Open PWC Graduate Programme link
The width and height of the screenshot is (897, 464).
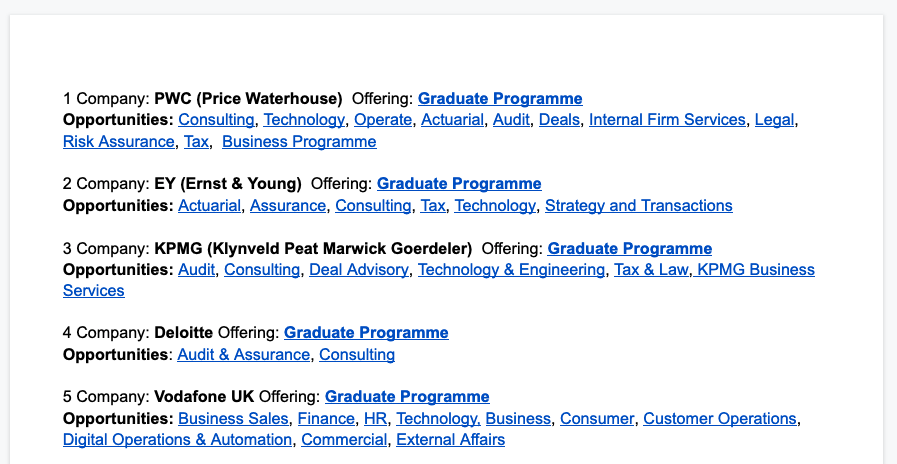500,98
